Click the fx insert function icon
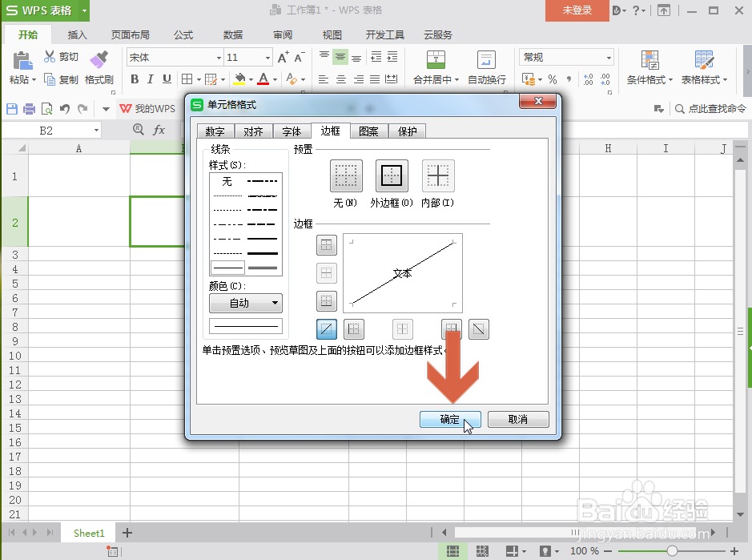This screenshot has width=752, height=560. point(159,130)
